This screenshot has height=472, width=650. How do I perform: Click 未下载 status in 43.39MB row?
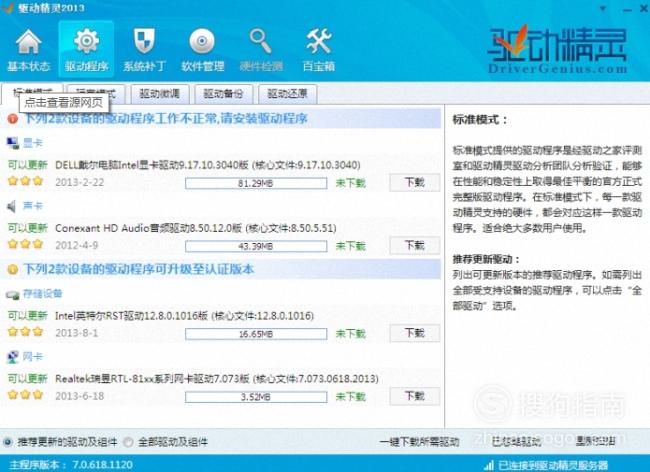click(x=351, y=246)
